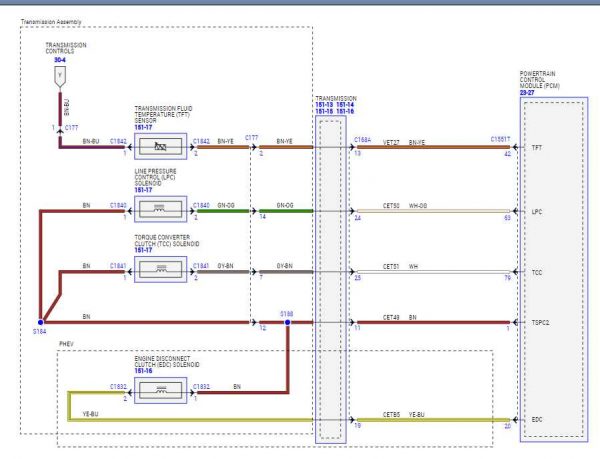Click C1832 label left of EDC solenoid
The height and width of the screenshot is (459, 600).
point(118,387)
